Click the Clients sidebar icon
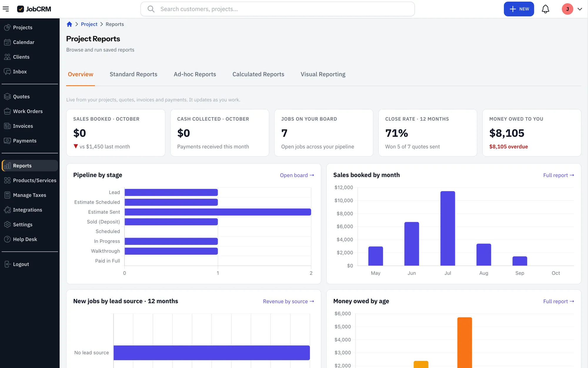This screenshot has height=368, width=588. coord(7,57)
